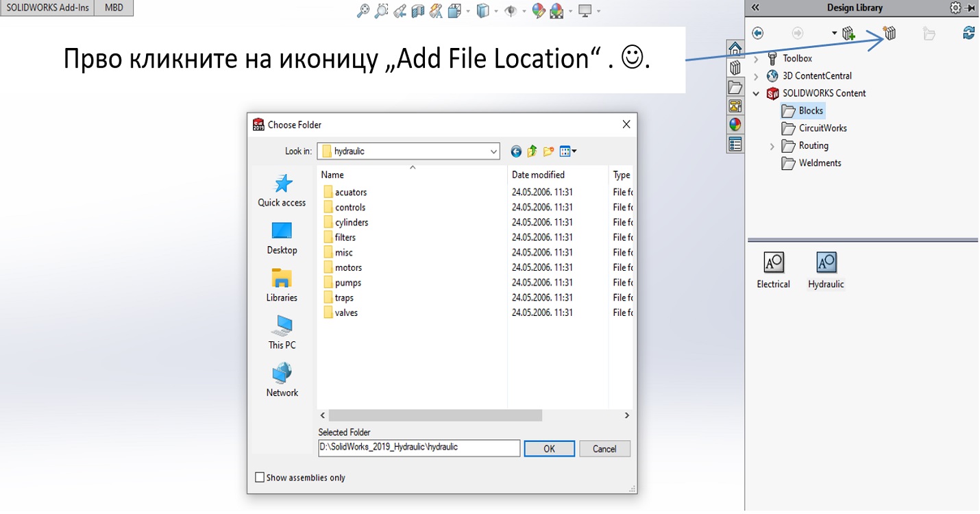Screen dimensions: 980x514
Task: Open the View Menu in dialog toolbar
Action: point(568,151)
